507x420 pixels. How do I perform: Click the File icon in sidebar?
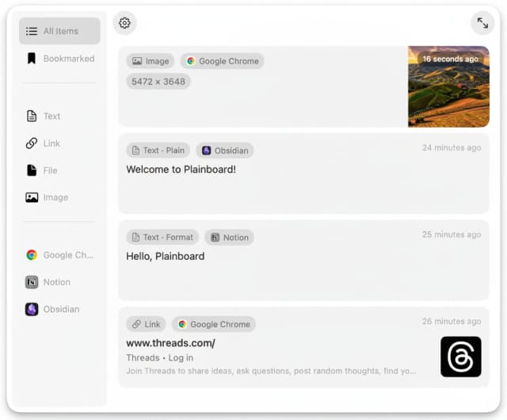(32, 170)
